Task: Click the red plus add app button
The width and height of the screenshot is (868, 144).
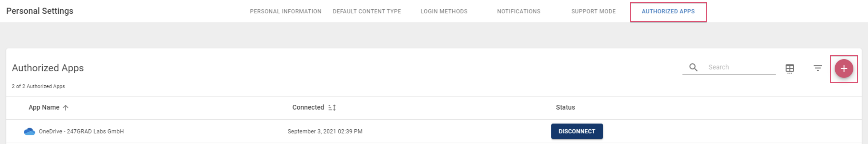Action: click(x=843, y=69)
